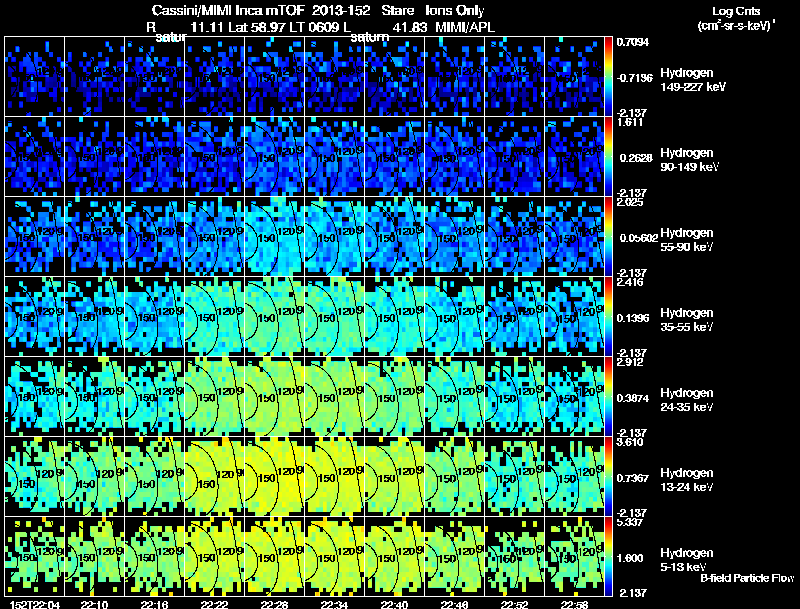This screenshot has width=800, height=609.
Task: Click the 'Lat 58.97' header value
Action: (x=256, y=27)
